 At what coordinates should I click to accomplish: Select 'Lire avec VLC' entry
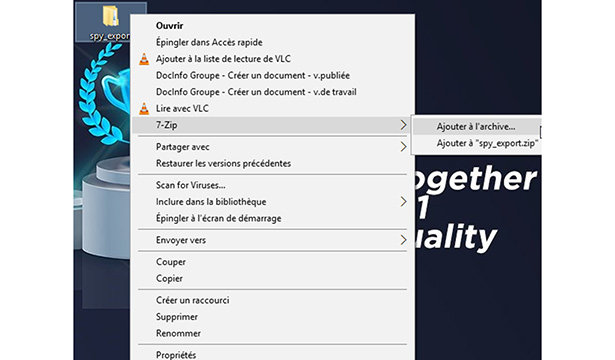[182, 108]
